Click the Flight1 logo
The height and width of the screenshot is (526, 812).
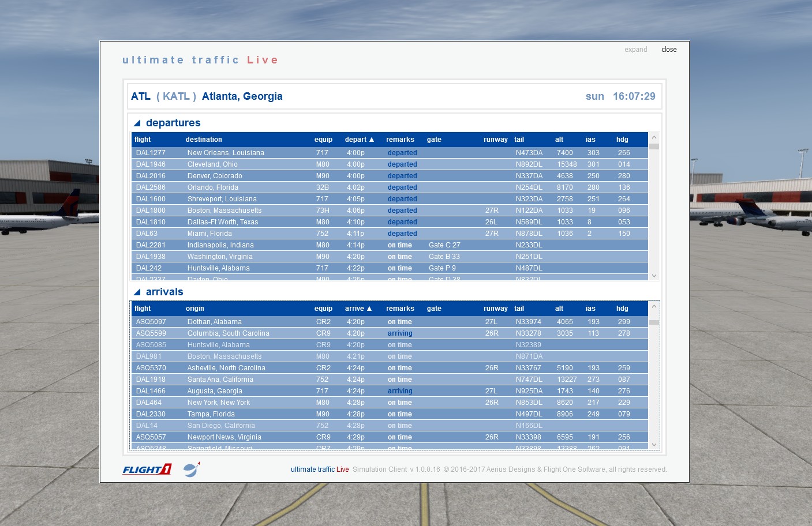tap(147, 469)
